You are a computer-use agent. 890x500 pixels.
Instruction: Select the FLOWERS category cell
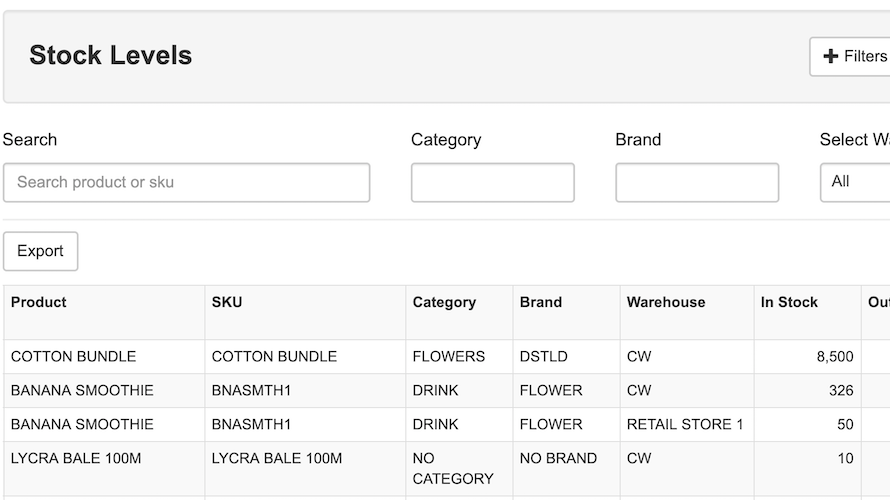(x=449, y=357)
